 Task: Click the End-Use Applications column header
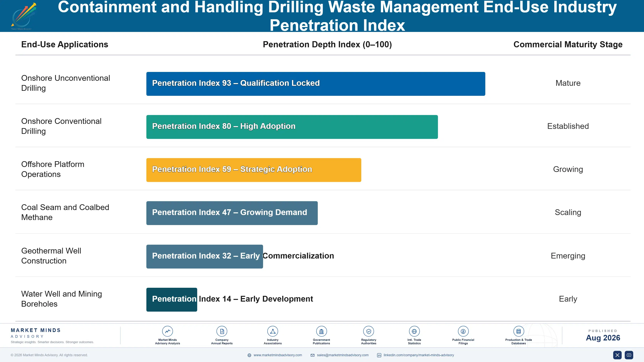[x=65, y=44]
